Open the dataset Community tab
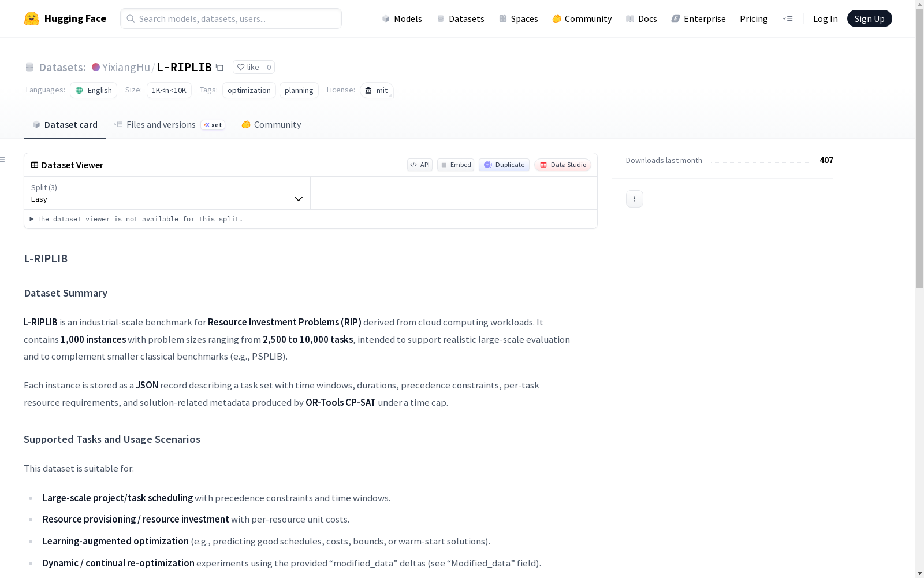924x578 pixels. (x=271, y=125)
